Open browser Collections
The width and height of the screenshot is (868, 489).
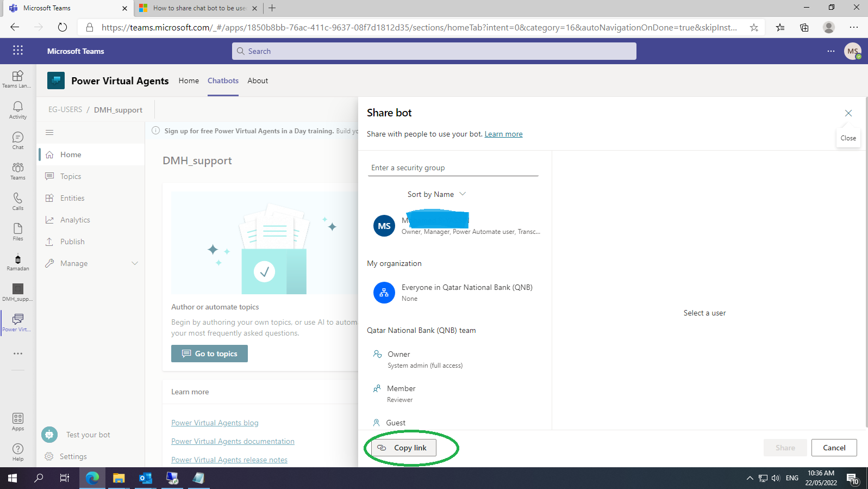click(x=804, y=27)
